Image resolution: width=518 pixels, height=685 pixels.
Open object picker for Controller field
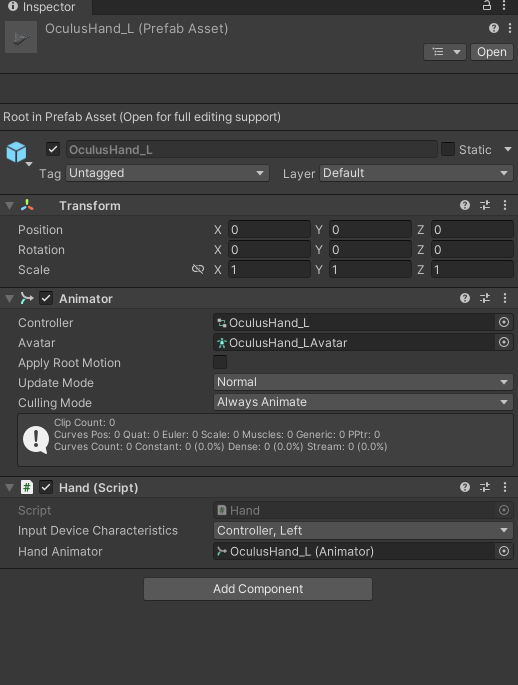(x=504, y=322)
